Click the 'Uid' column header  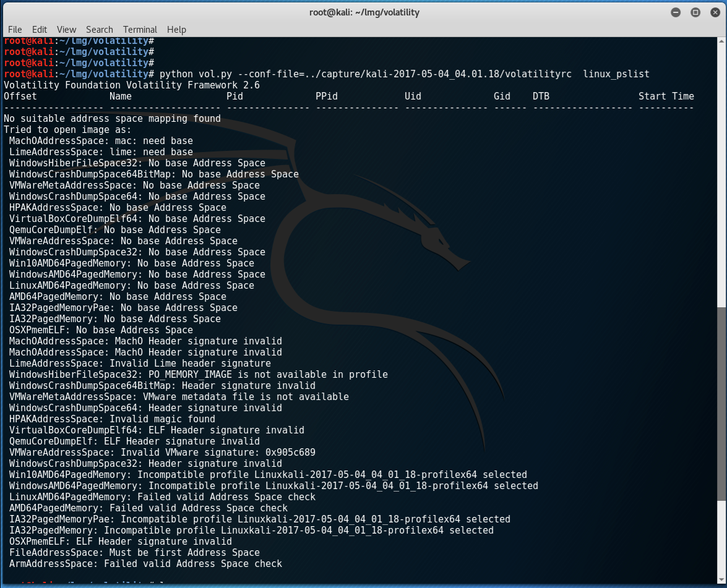coord(413,96)
